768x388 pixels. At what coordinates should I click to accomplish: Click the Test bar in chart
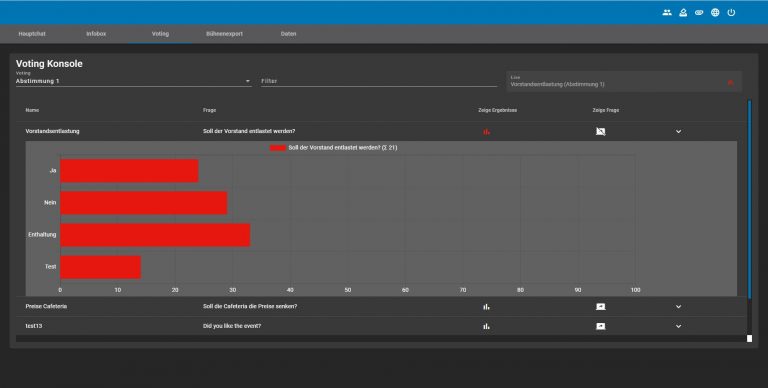[x=100, y=267]
